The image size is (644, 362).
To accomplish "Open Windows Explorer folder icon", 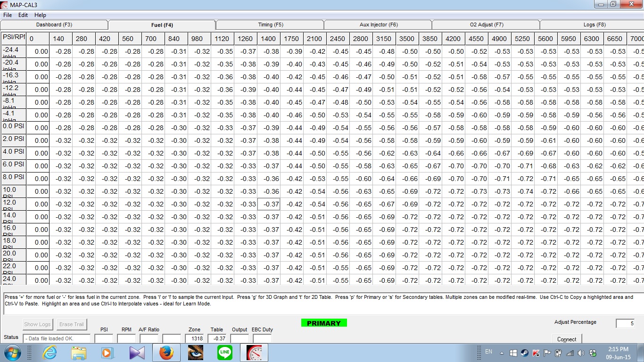I will [79, 352].
